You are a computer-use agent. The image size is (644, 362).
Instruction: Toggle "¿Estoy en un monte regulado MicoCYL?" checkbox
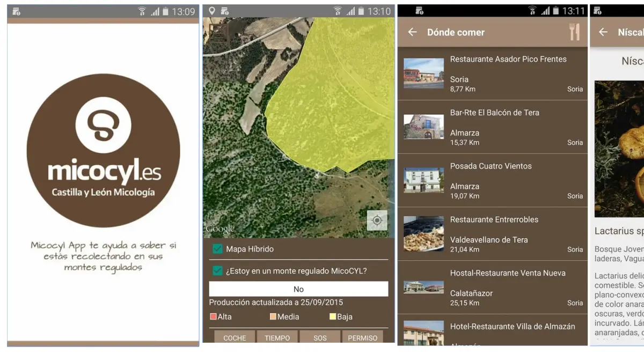click(217, 271)
